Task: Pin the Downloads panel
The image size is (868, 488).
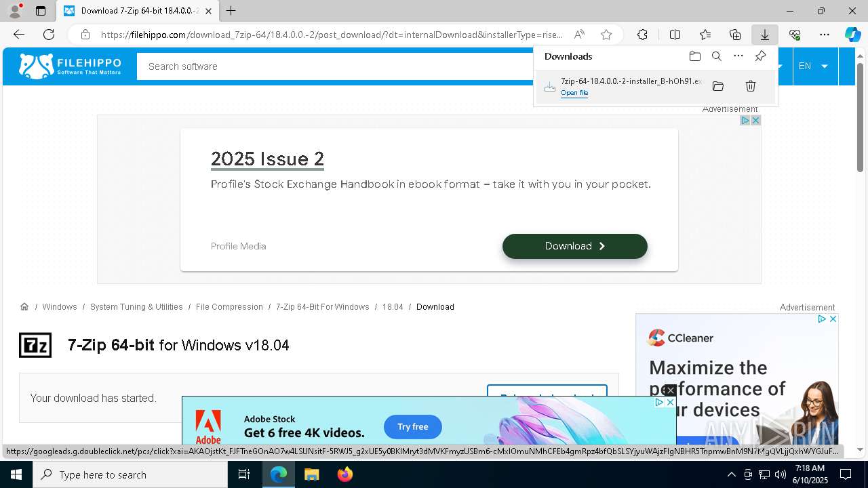Action: click(x=760, y=56)
